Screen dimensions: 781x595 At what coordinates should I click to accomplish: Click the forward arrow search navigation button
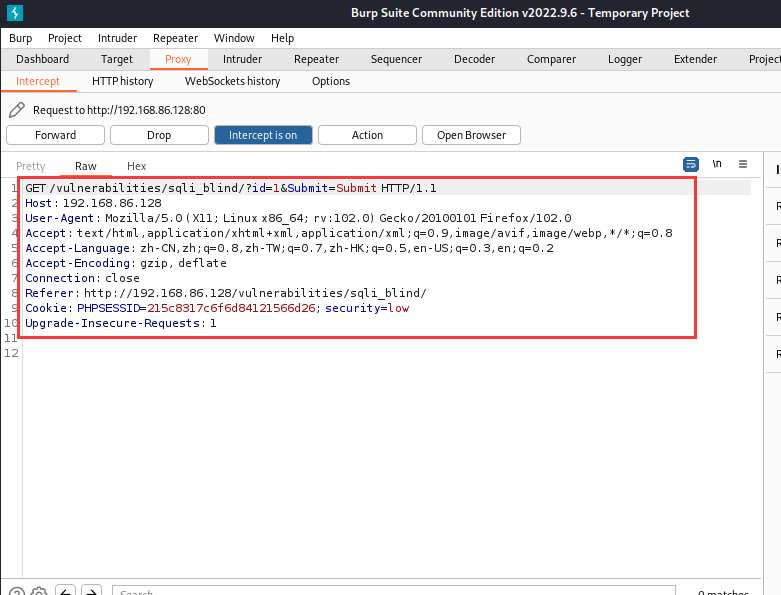point(91,591)
